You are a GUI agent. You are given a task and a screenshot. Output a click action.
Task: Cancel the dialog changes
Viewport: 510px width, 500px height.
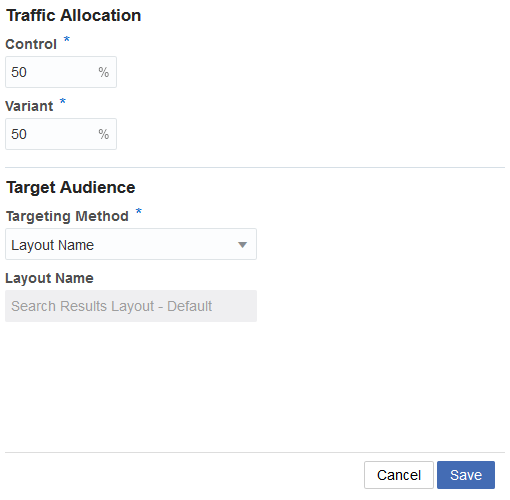[x=399, y=475]
